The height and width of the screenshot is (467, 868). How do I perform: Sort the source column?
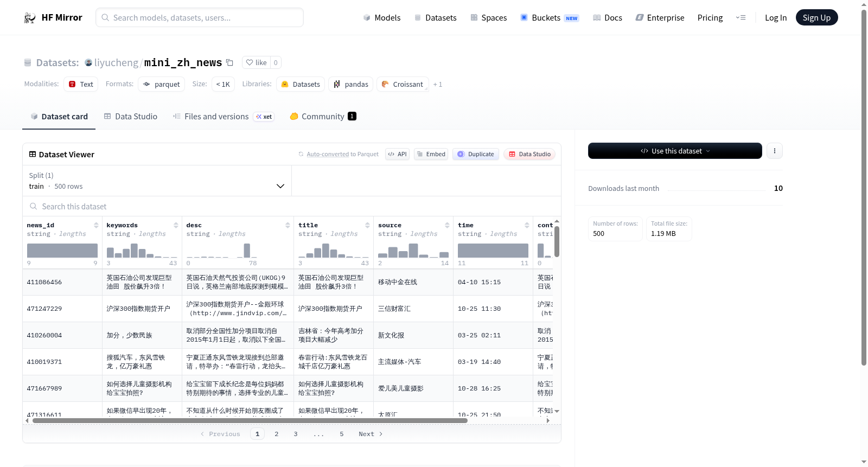pyautogui.click(x=447, y=225)
